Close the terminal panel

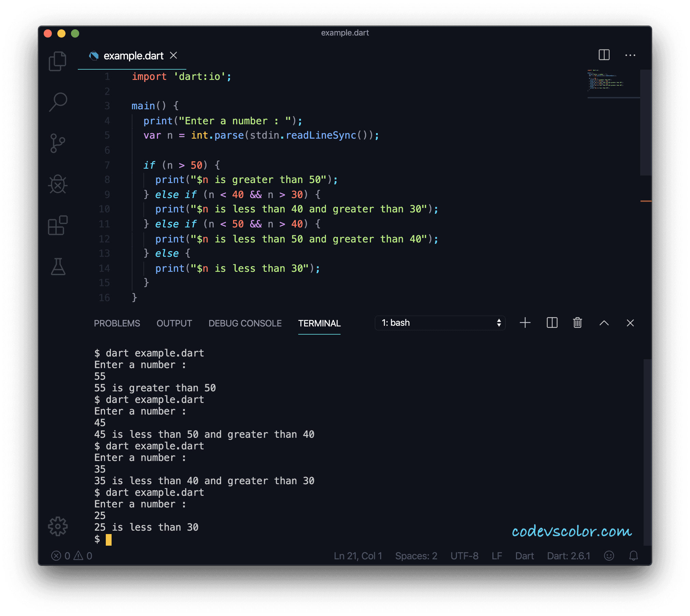coord(630,323)
